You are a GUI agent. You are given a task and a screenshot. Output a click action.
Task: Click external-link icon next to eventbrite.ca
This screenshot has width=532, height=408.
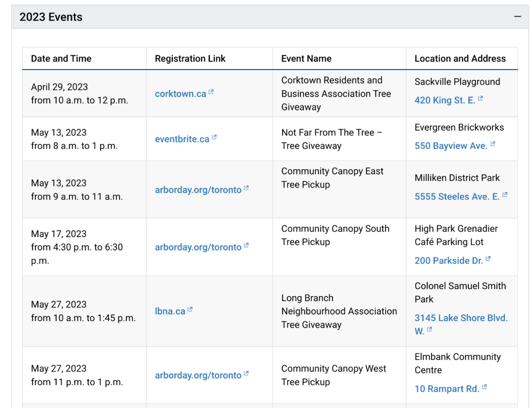click(x=214, y=137)
